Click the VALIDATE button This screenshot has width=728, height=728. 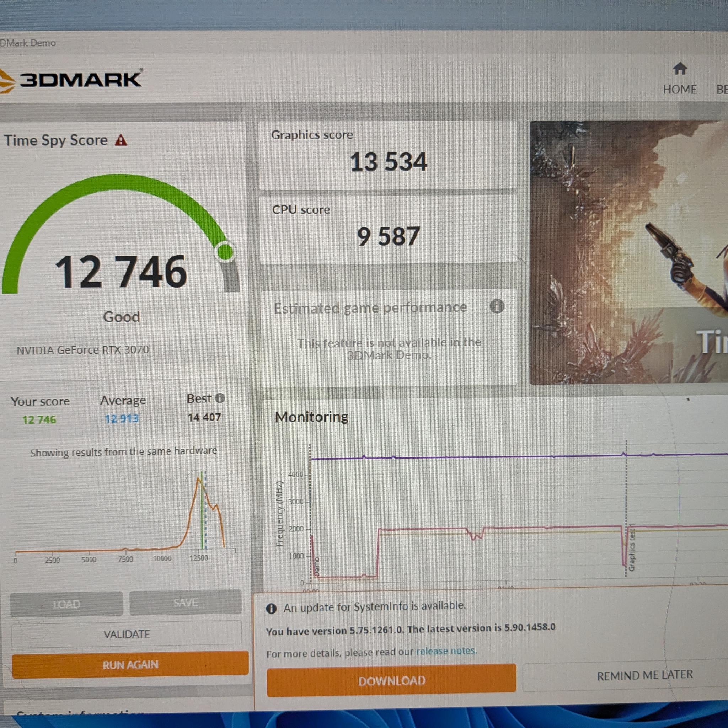pos(127,634)
